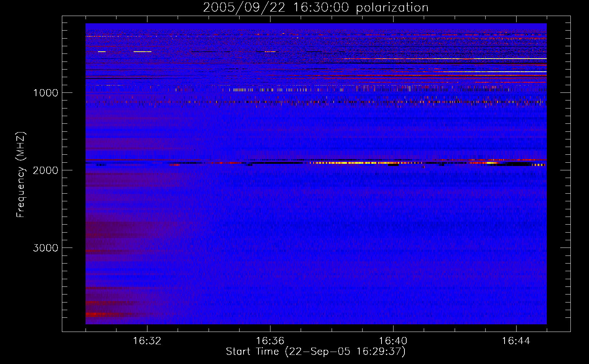
Task: Click the 'Start Time (22-Sep-05 16:29:37)' label
Action: pos(316,352)
